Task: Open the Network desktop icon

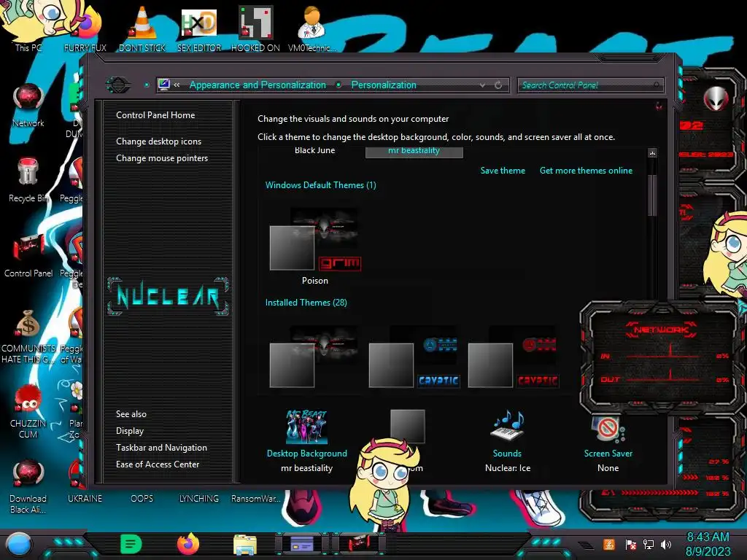Action: [x=28, y=105]
